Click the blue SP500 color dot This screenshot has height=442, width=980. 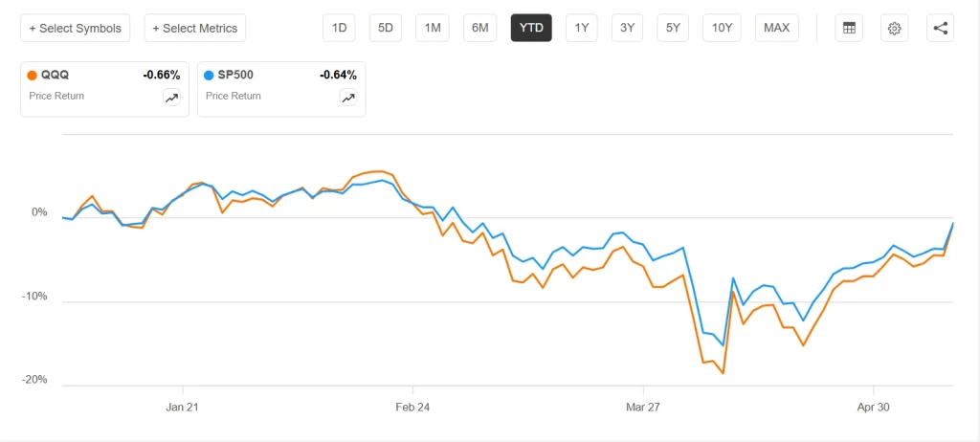tap(210, 76)
